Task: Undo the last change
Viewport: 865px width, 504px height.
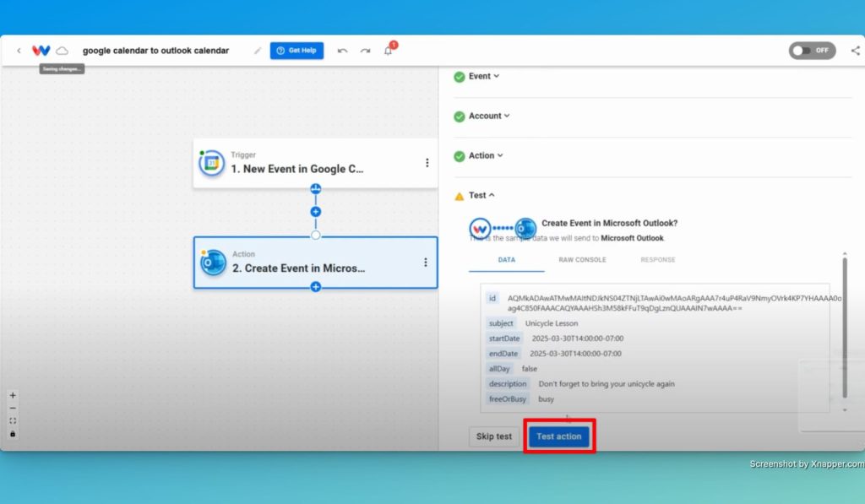Action: (x=342, y=51)
